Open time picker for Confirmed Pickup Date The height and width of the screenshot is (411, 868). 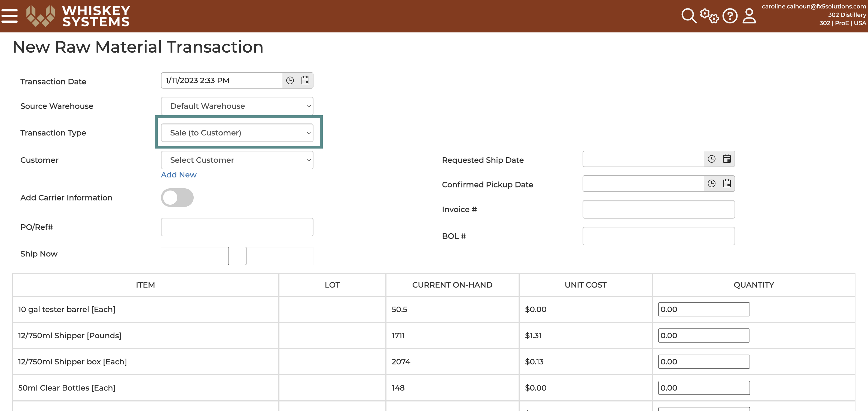[x=711, y=183]
